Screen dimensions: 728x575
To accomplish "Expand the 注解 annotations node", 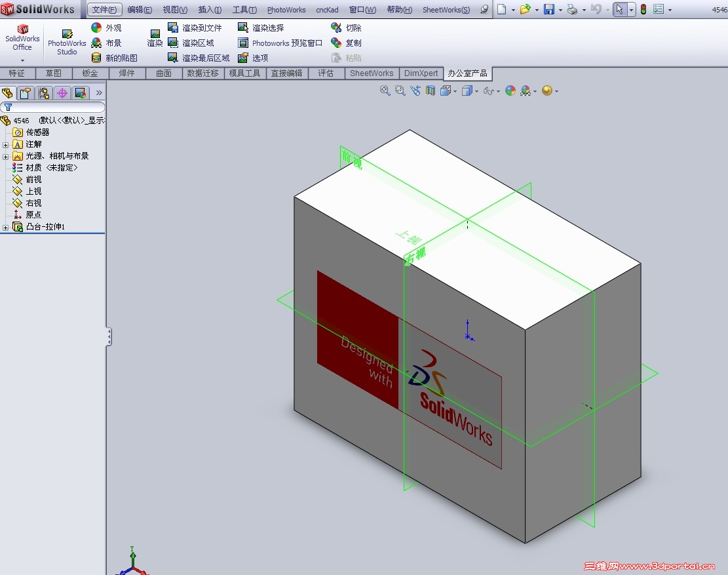I will [6, 145].
